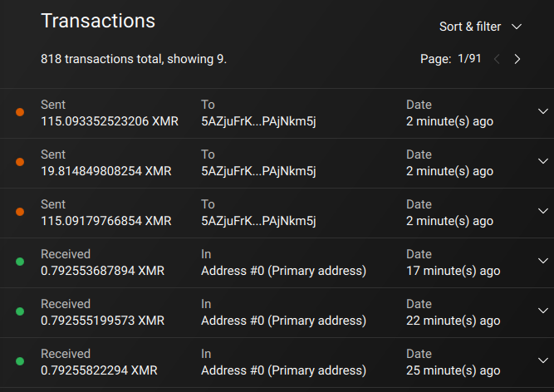Click orange dot beside 115.09179766854 XMR
554x392 pixels.
(20, 212)
